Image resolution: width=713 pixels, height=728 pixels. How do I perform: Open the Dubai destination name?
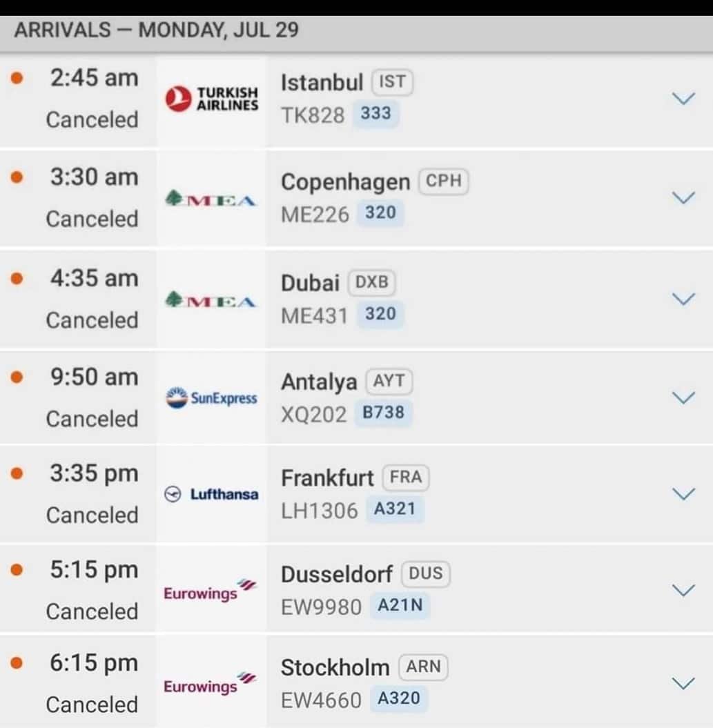[x=310, y=283]
